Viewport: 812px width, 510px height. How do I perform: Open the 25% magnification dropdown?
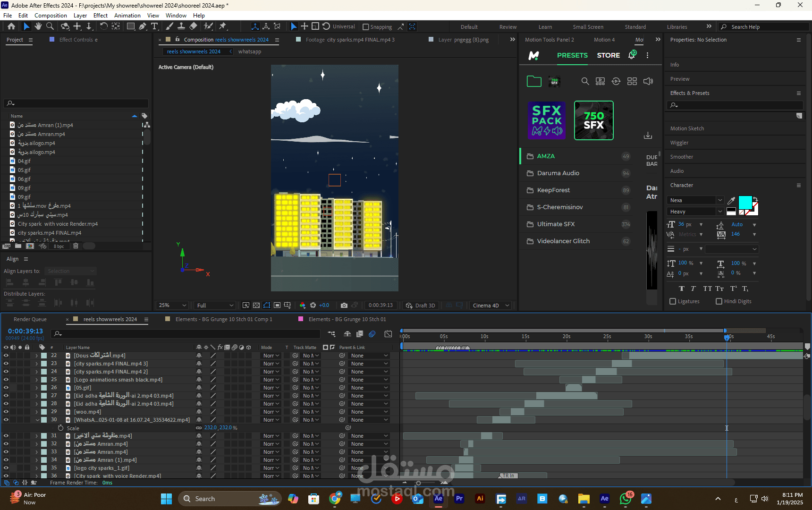(172, 306)
